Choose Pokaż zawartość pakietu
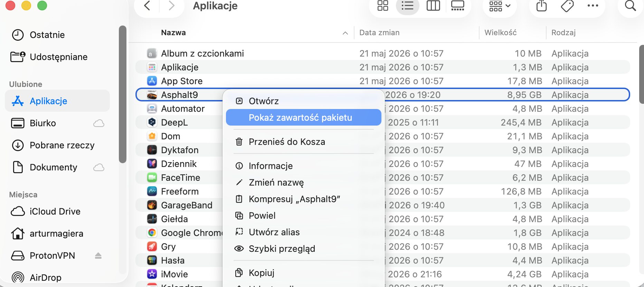The image size is (644, 287). (303, 118)
